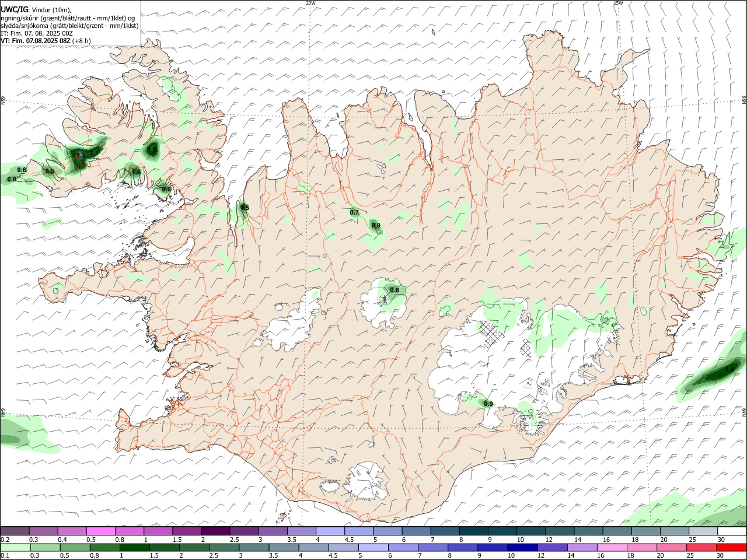Click the 3.3 precipitation value in the Westfjords
Viewport: 747px width, 560px height.
(81, 155)
